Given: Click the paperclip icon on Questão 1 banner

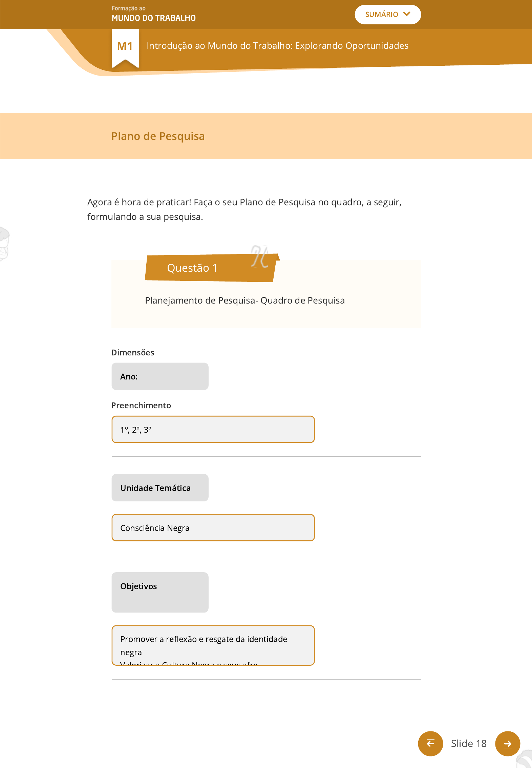Looking at the screenshot, I should 260,257.
